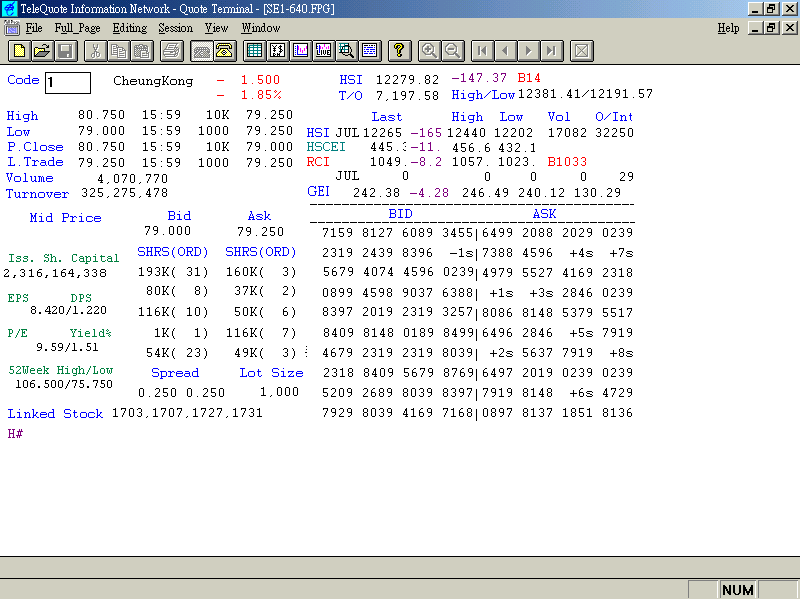Click the Mid Price label
The height and width of the screenshot is (600, 800).
[65, 218]
